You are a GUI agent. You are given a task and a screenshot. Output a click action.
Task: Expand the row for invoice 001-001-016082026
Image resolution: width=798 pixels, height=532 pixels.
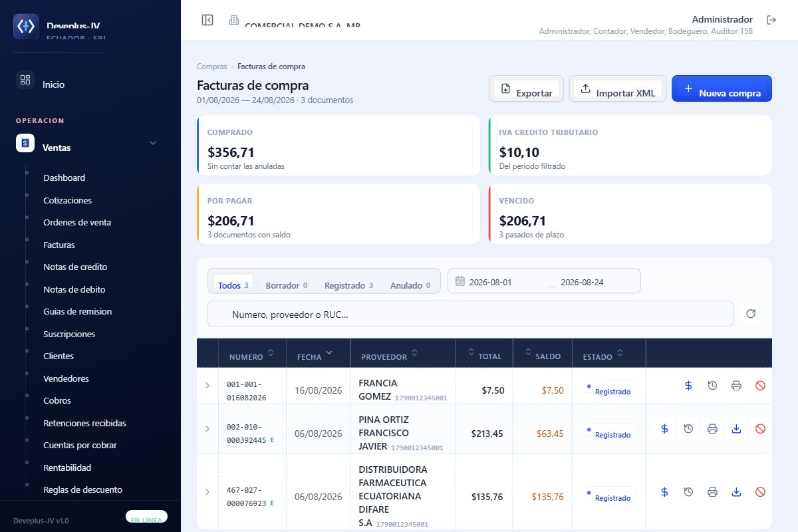(x=207, y=386)
